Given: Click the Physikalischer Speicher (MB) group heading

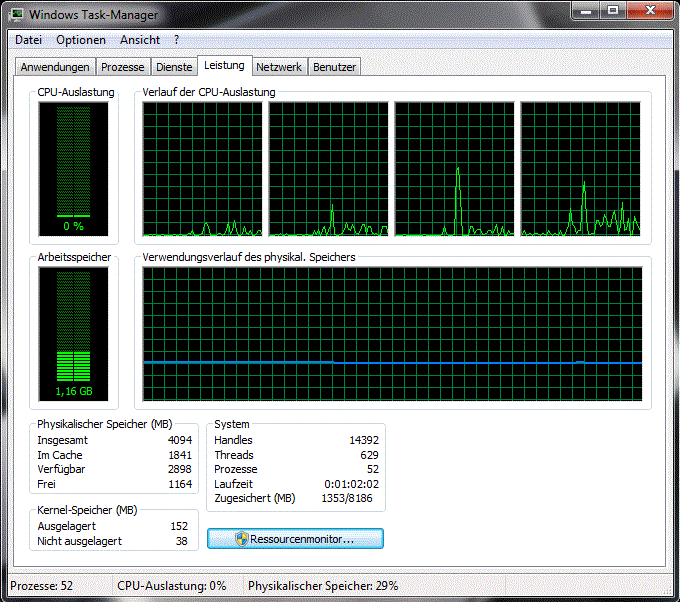Looking at the screenshot, I should click(x=105, y=424).
